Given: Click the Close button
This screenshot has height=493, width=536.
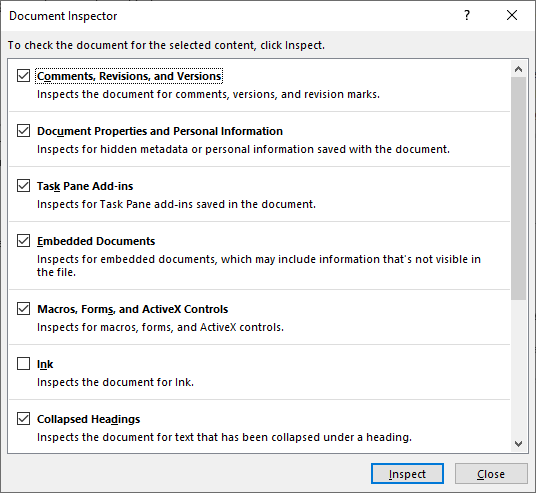Looking at the screenshot, I should (x=491, y=474).
